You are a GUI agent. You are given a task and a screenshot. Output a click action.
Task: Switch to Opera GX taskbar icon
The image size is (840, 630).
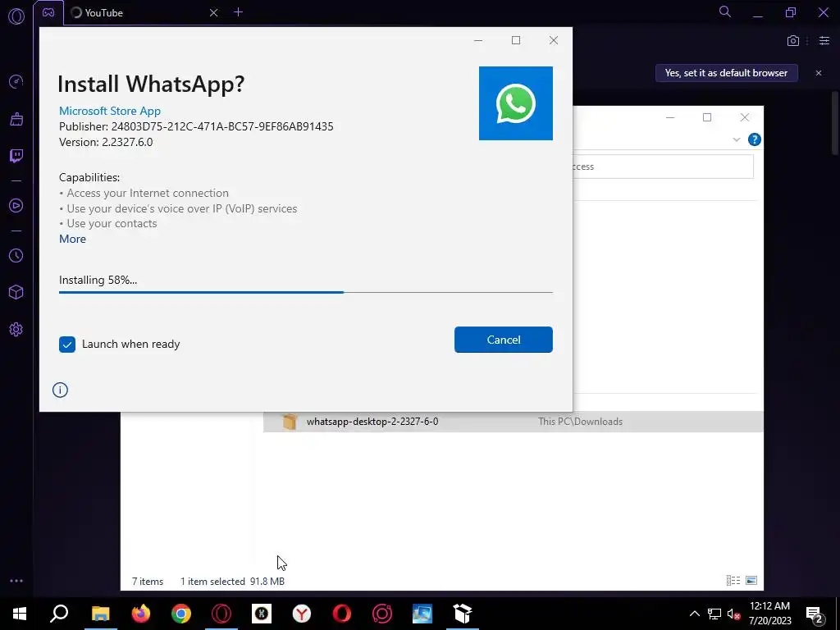pos(221,614)
